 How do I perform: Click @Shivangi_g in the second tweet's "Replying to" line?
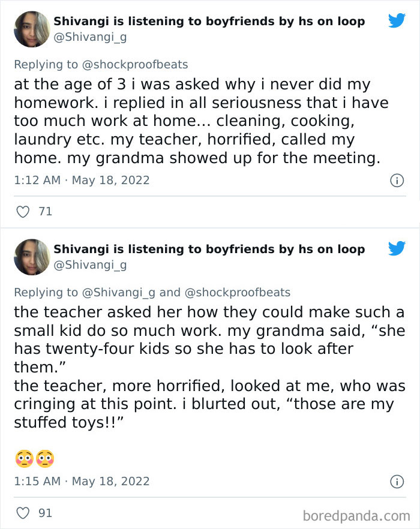point(118,293)
